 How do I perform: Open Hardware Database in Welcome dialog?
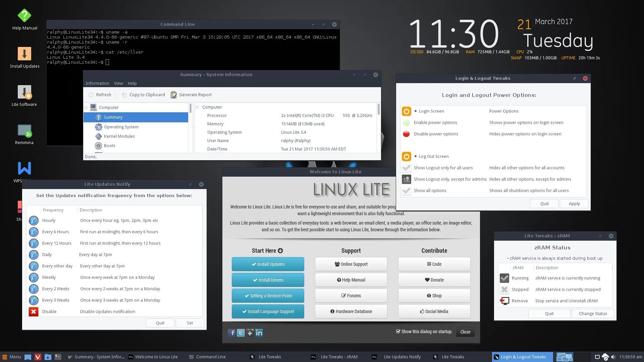coord(351,312)
